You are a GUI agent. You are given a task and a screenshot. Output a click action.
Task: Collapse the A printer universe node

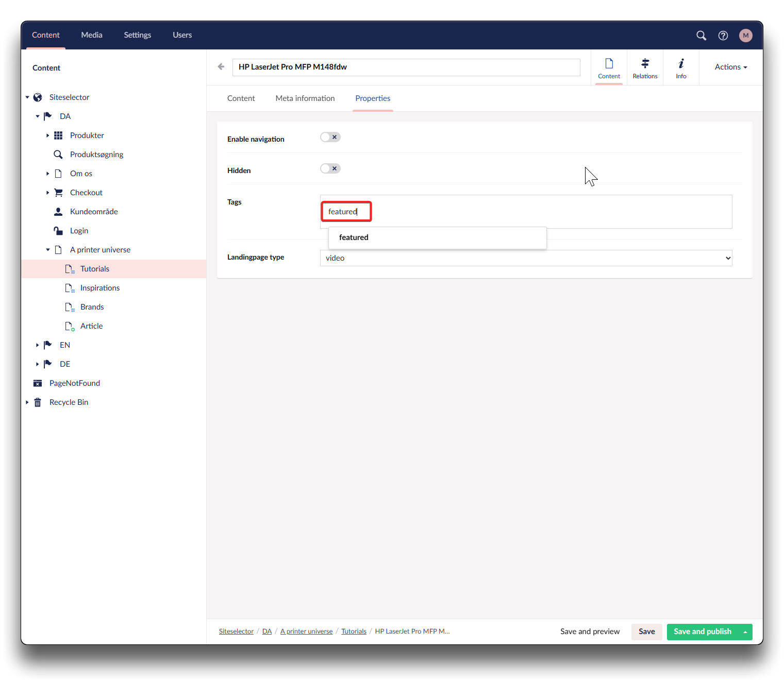tap(48, 250)
